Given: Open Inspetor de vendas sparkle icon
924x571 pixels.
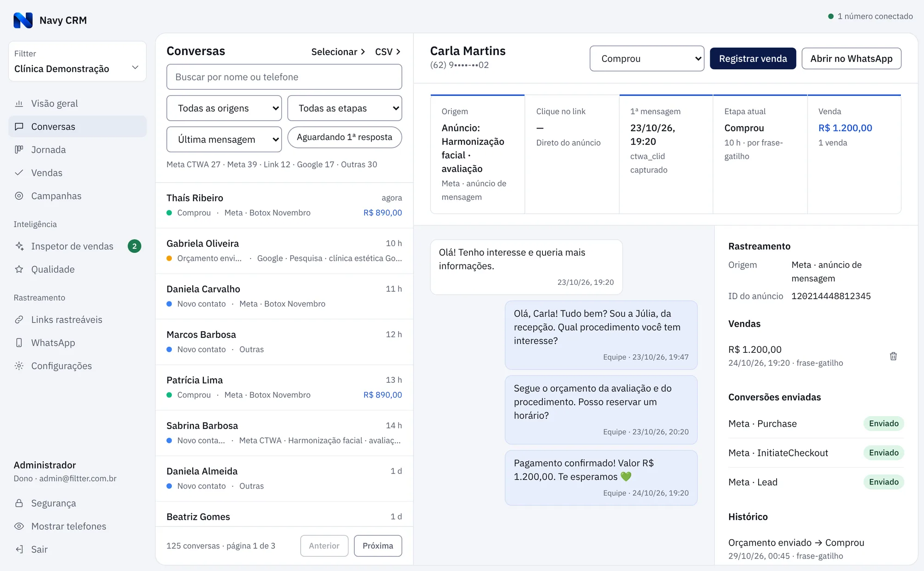Looking at the screenshot, I should (x=19, y=246).
